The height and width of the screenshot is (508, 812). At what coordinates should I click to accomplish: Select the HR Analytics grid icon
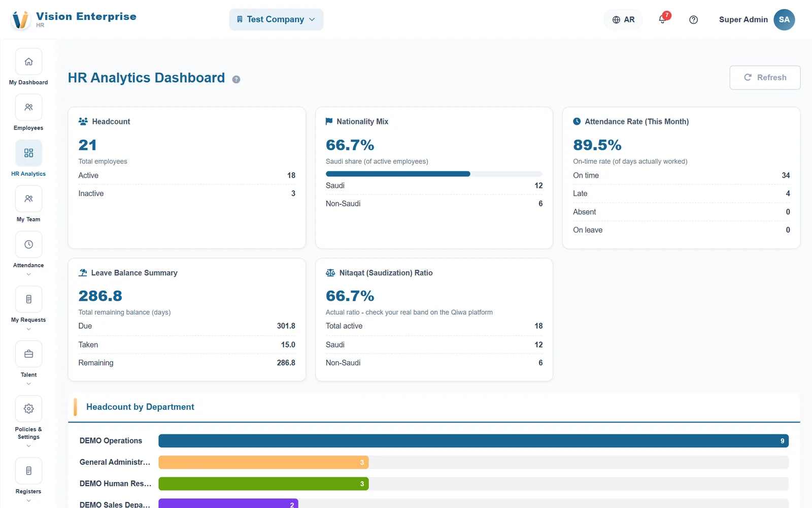pos(28,153)
